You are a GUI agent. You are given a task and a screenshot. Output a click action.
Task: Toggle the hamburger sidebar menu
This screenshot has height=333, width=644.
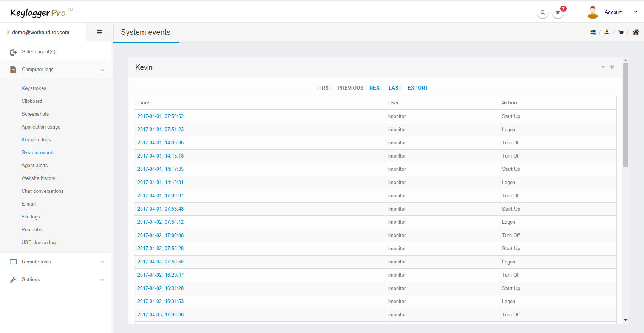pyautogui.click(x=100, y=32)
